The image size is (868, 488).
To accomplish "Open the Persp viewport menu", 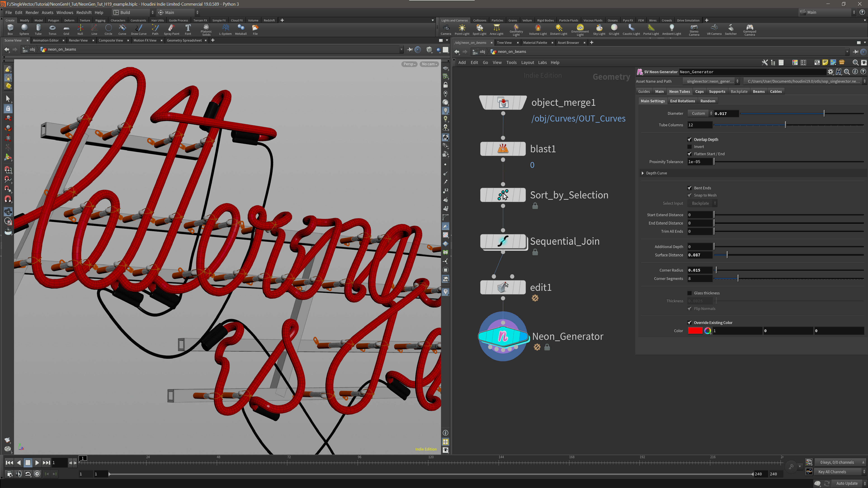I will (x=409, y=64).
